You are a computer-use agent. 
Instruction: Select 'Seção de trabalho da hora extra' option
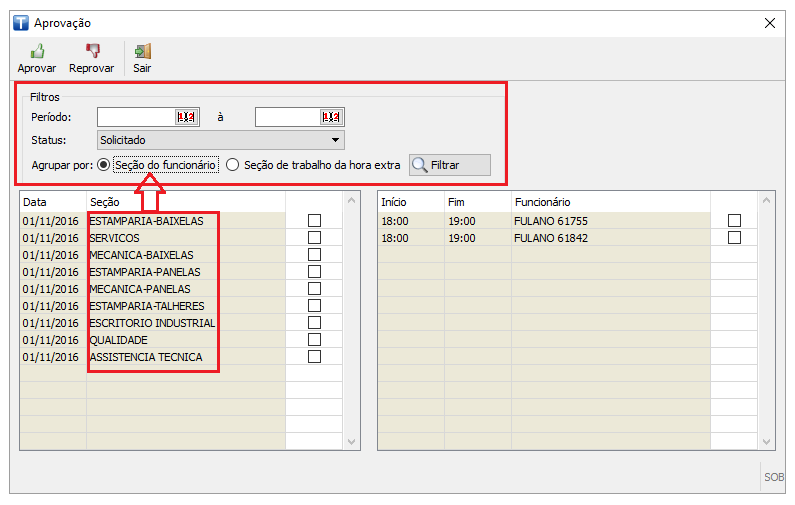[233, 165]
